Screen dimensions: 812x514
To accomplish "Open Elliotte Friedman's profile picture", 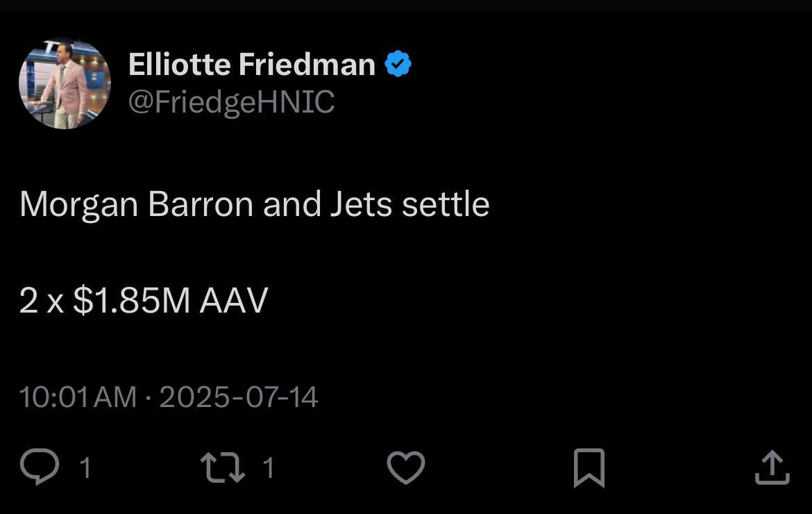I will pyautogui.click(x=65, y=83).
